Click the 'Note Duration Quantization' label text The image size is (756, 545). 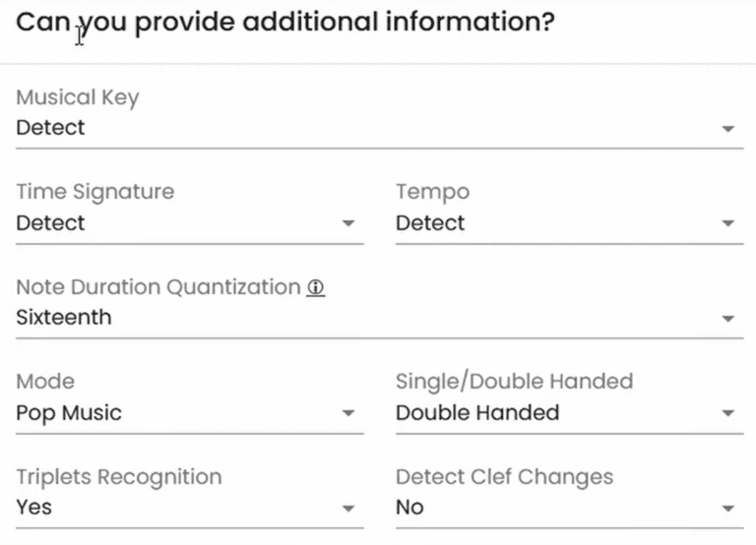tap(157, 287)
